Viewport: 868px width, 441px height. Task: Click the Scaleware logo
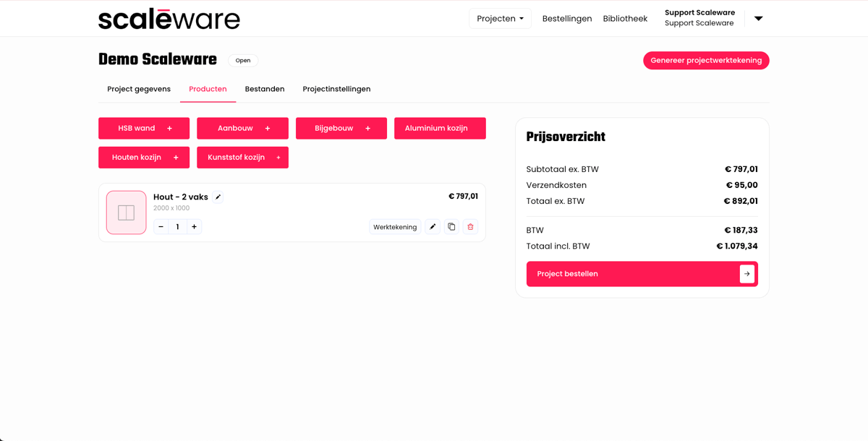click(169, 19)
